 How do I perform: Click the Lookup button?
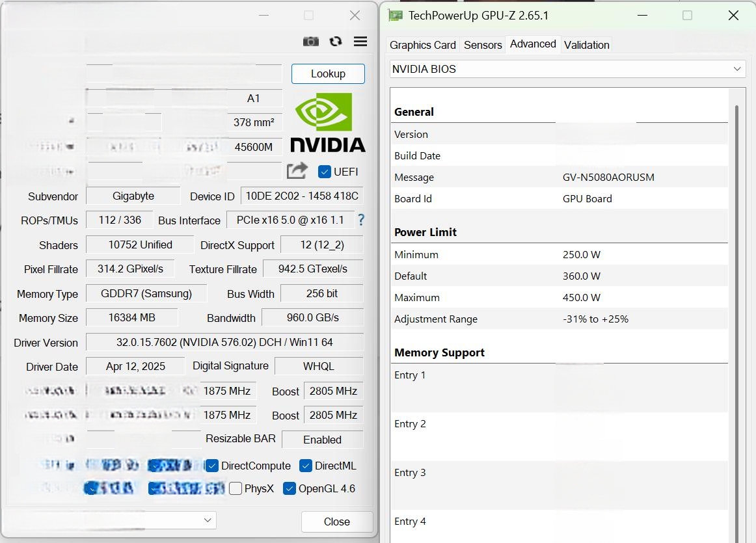(328, 73)
